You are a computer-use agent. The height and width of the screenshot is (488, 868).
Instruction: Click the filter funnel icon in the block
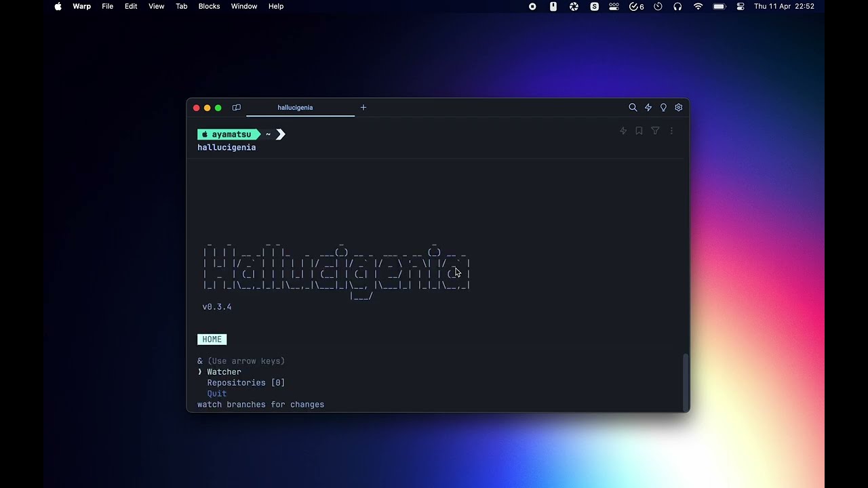tap(655, 131)
